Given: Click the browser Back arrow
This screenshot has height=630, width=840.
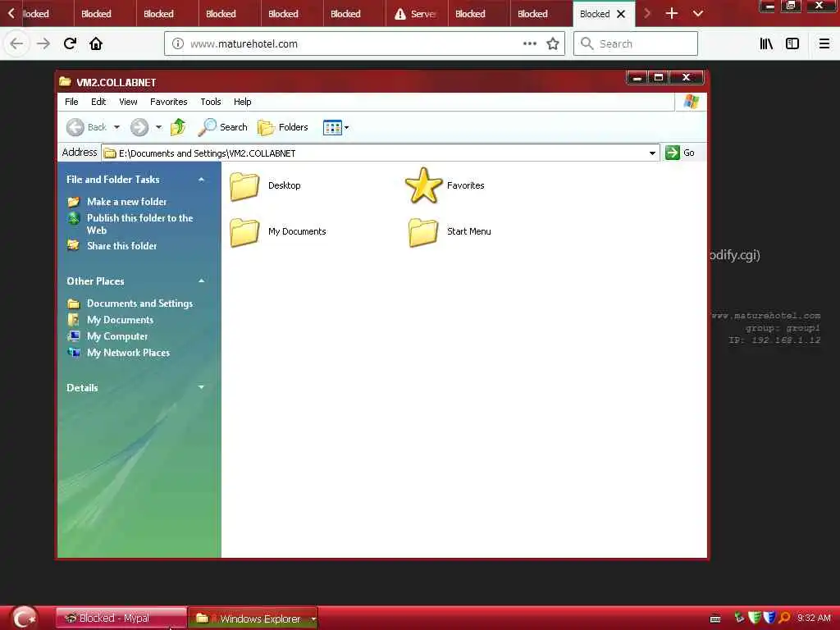Looking at the screenshot, I should (x=16, y=43).
